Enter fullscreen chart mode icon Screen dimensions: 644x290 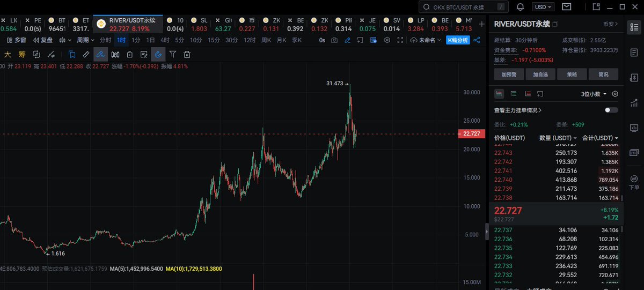coord(399,40)
